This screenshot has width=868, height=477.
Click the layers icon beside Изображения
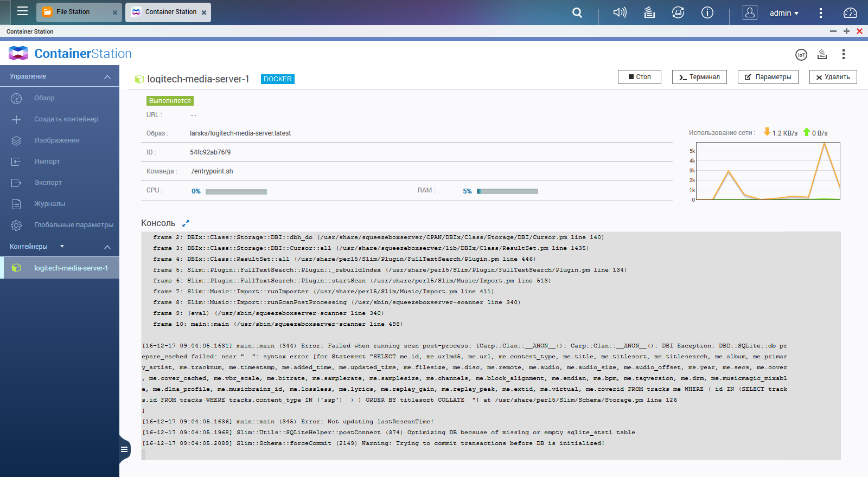(x=16, y=140)
